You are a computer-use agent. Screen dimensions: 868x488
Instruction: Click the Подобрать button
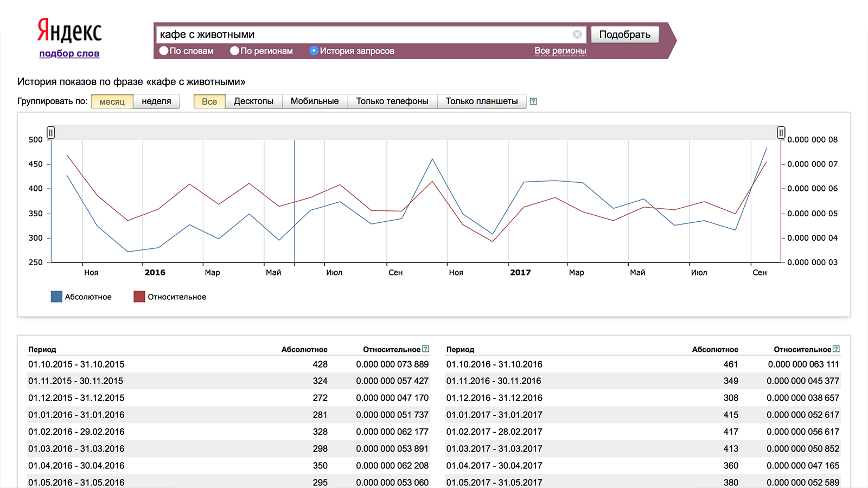(x=624, y=34)
